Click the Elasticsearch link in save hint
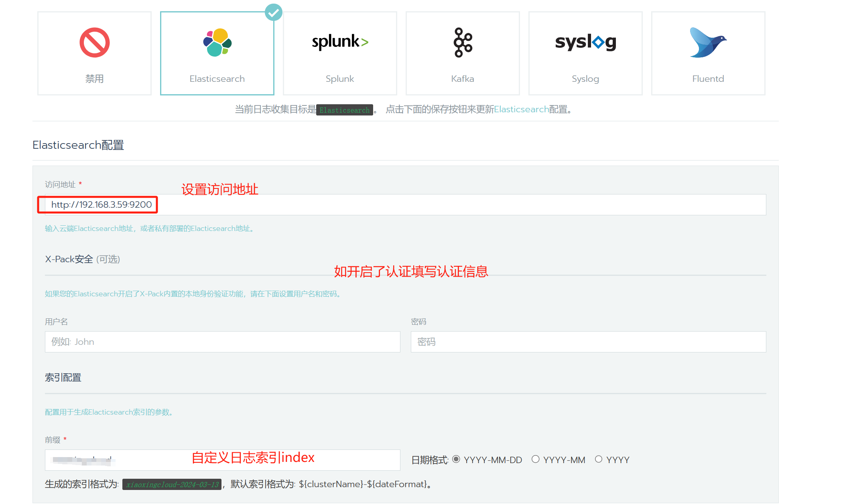 (x=521, y=109)
